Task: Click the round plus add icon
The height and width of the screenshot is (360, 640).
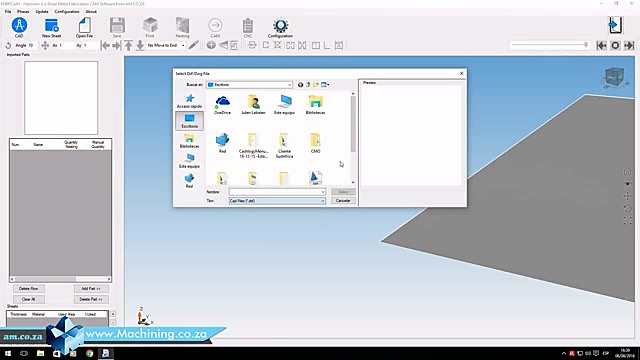Action: click(211, 45)
